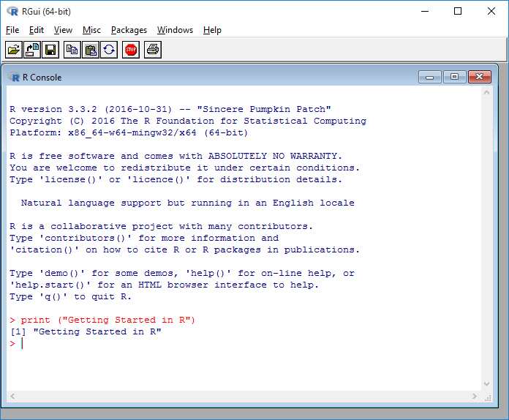Click the red print("Getting Started in R") command
This screenshot has width=509, height=420.
click(108, 320)
